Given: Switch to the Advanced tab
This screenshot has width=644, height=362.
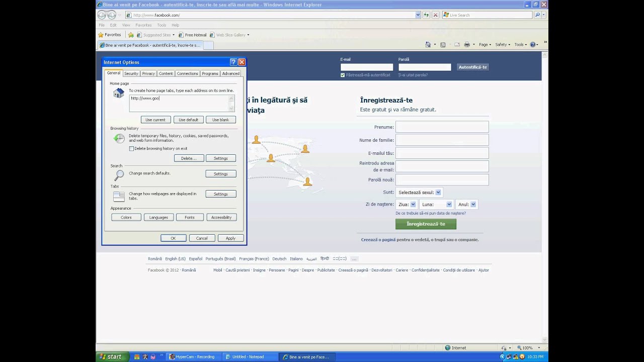Looking at the screenshot, I should click(x=230, y=73).
